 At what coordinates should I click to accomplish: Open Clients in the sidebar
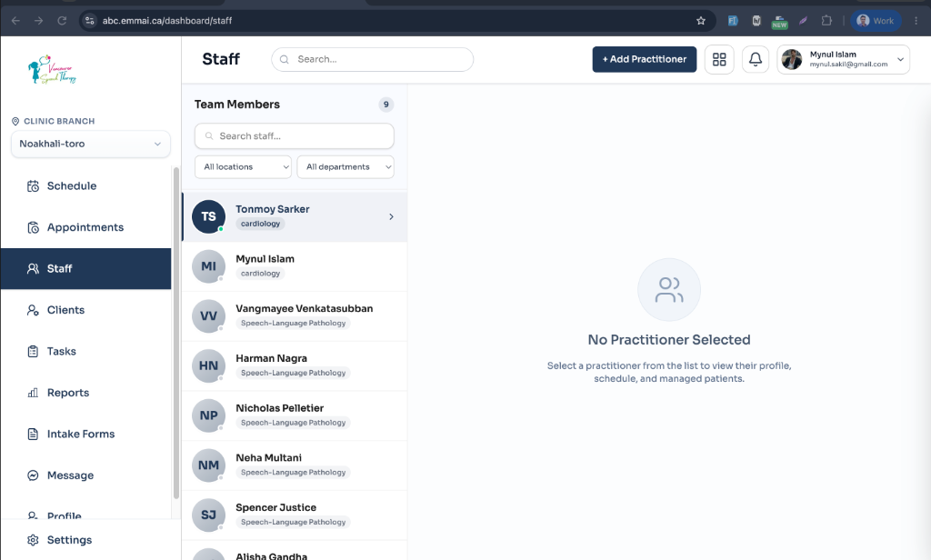86,310
